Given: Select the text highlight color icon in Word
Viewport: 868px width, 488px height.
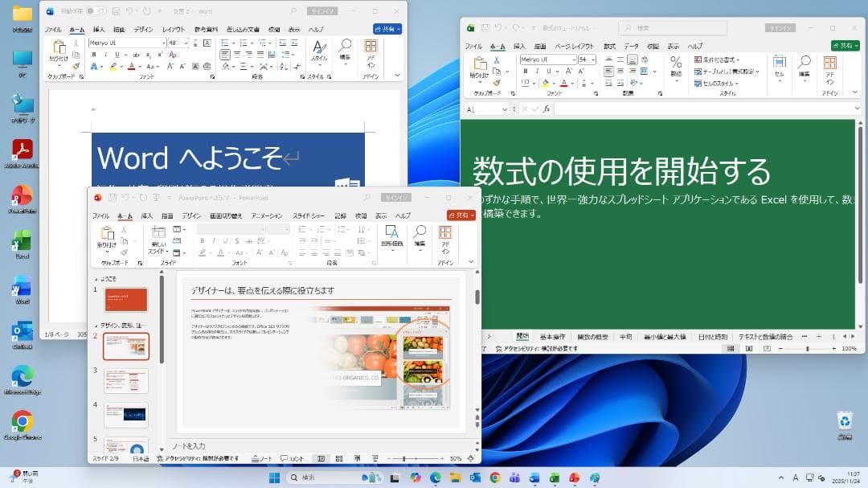Looking at the screenshot, I should pos(113,66).
